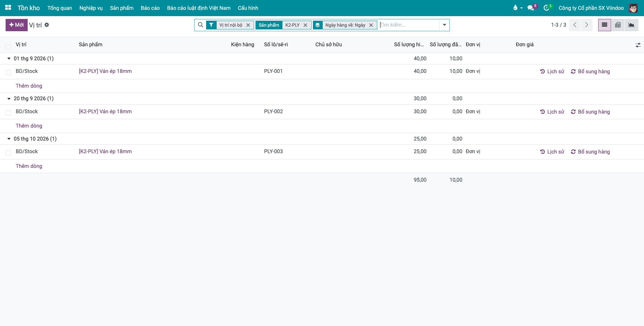This screenshot has width=644, height=326.
Task: Focus the Tìm kiếm search field
Action: pyautogui.click(x=409, y=25)
